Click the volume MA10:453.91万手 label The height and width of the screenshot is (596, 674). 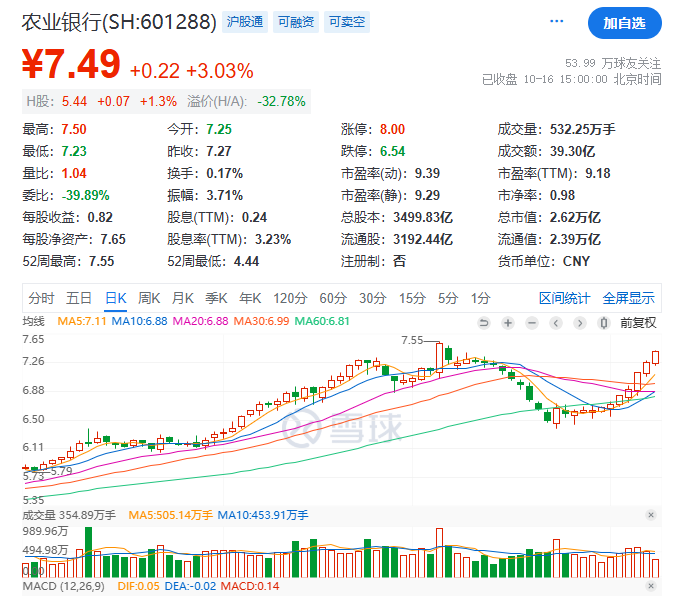point(263,515)
